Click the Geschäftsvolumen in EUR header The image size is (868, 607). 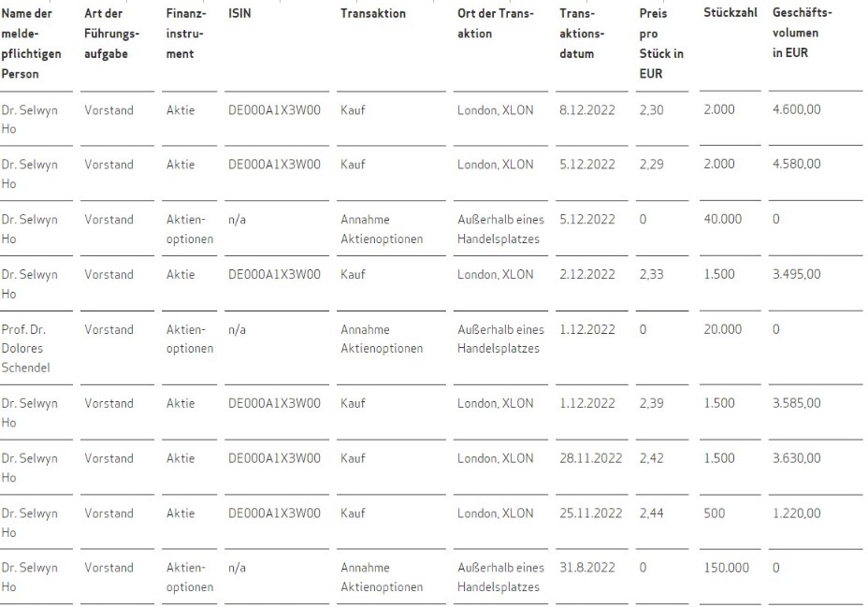tap(802, 34)
